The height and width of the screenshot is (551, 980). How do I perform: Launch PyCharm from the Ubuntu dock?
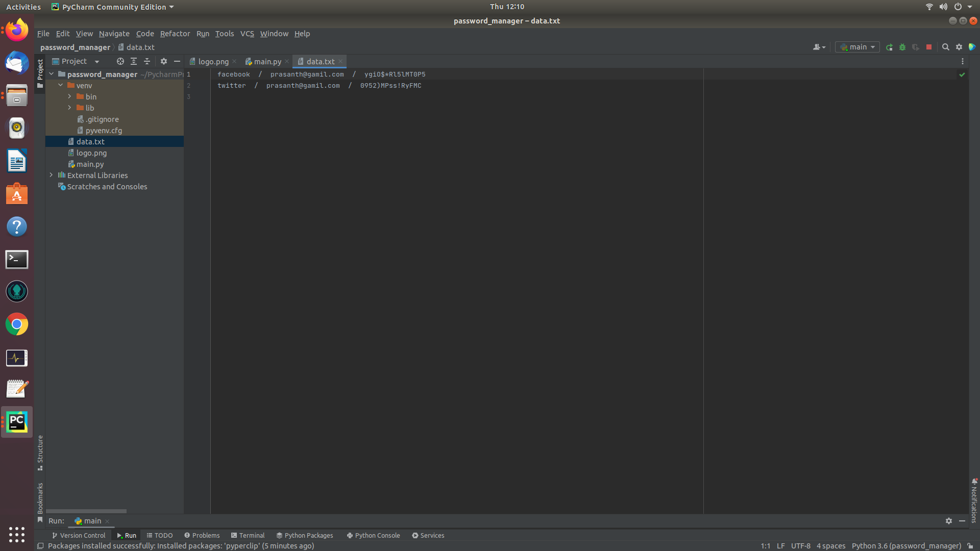[16, 422]
